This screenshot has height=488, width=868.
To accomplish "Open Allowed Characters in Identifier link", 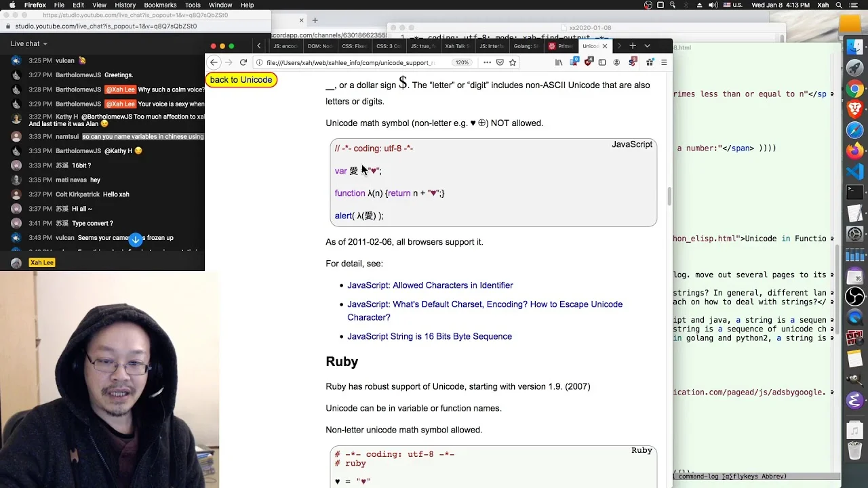I will pos(430,285).
